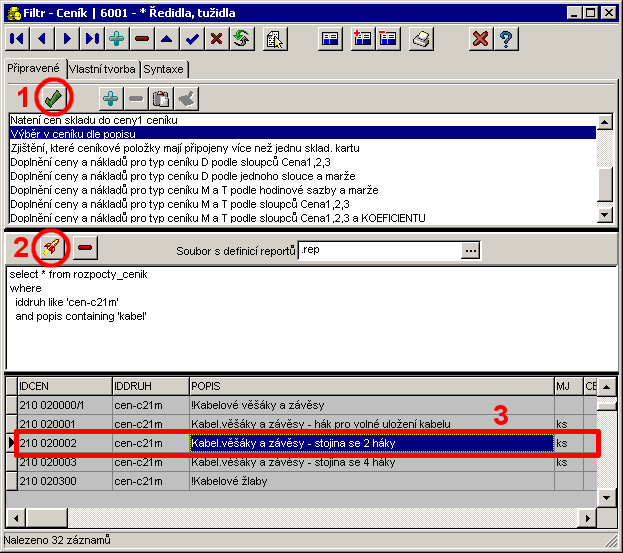Go to first record navigation button
This screenshot has height=553, width=623.
click(x=18, y=38)
